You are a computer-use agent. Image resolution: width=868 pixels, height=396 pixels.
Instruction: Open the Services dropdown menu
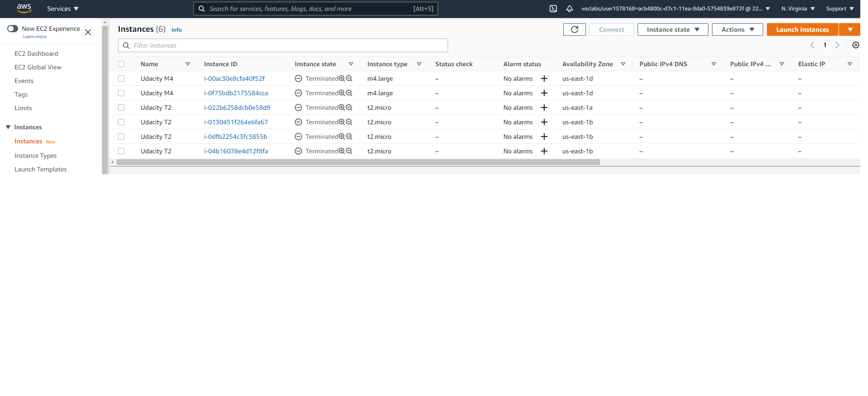pyautogui.click(x=63, y=9)
